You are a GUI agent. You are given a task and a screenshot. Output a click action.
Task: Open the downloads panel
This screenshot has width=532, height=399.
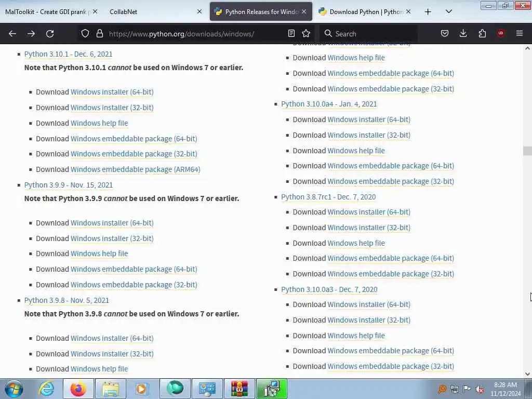point(463,33)
